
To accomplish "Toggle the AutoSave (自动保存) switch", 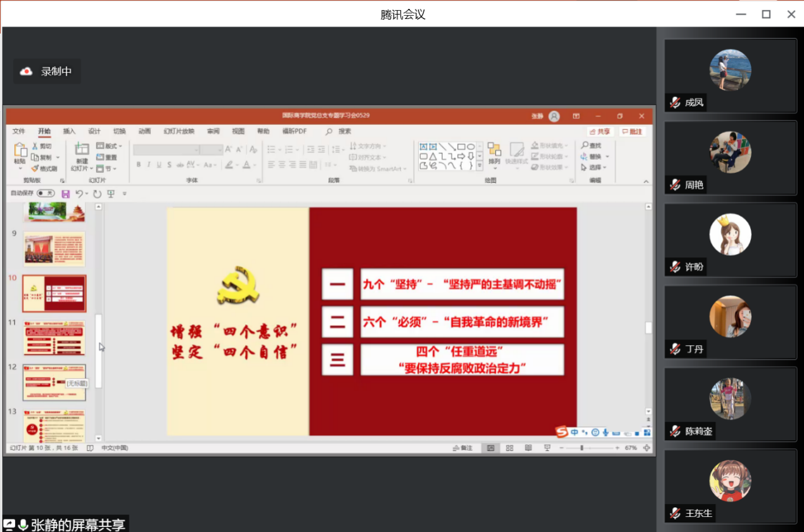I will click(45, 193).
